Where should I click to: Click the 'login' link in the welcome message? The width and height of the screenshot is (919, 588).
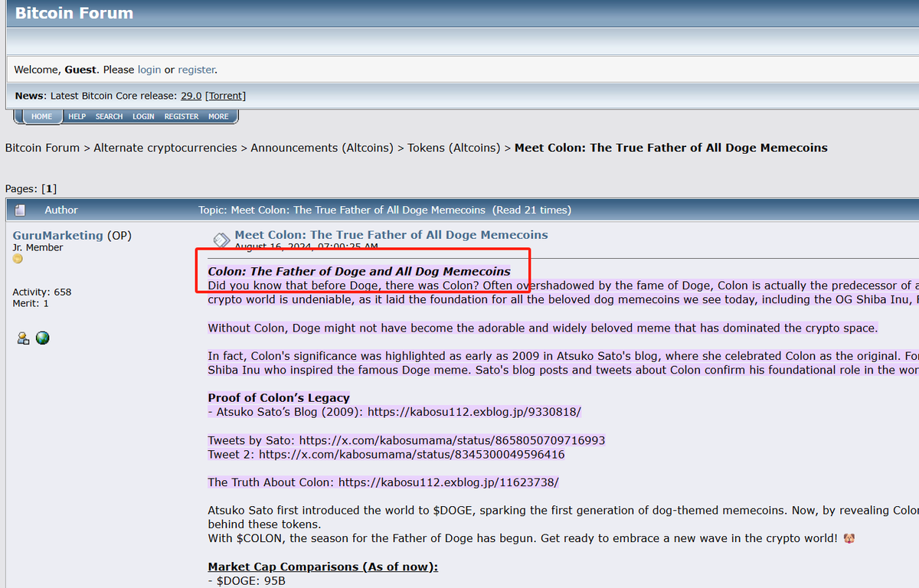pos(149,70)
